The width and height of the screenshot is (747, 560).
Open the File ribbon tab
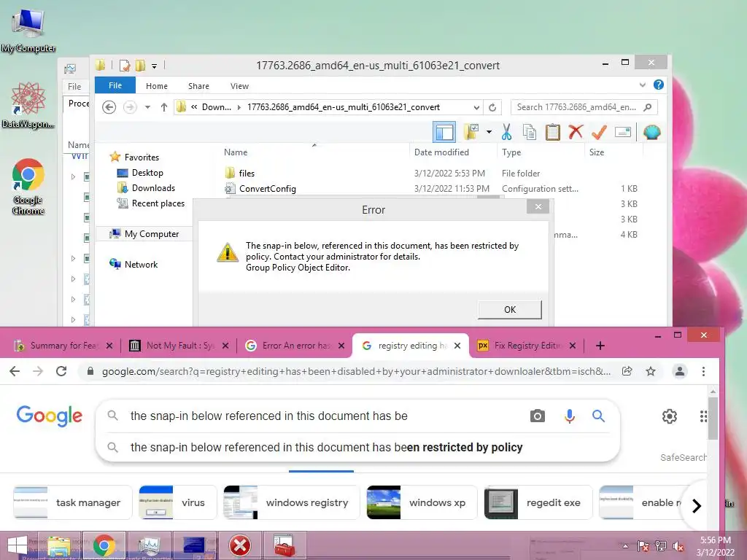click(115, 85)
